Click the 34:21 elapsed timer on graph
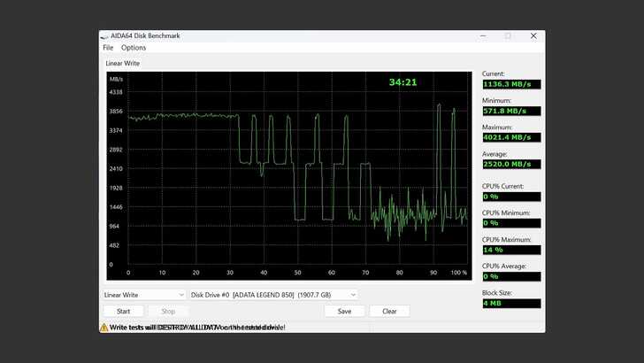The width and height of the screenshot is (644, 363). [402, 82]
